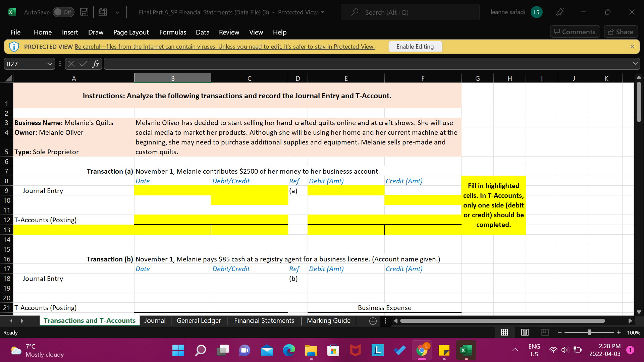Expand the formula bar with its chevron
The height and width of the screenshot is (362, 644).
pos(635,63)
